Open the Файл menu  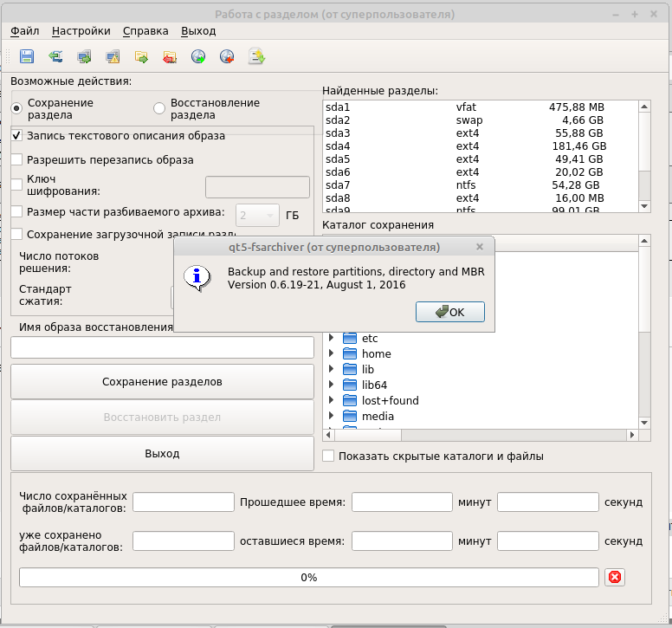pos(25,31)
